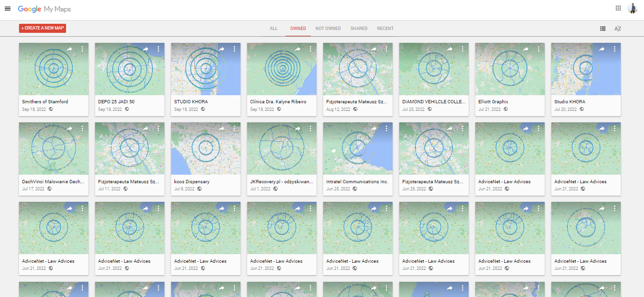Select the ALL maps tab
This screenshot has height=297, width=644.
click(x=274, y=29)
